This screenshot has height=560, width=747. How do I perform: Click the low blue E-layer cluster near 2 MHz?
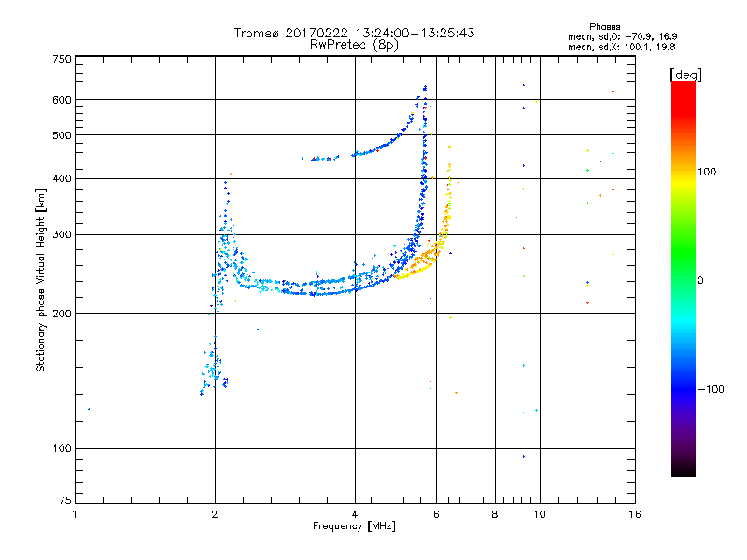point(214,367)
